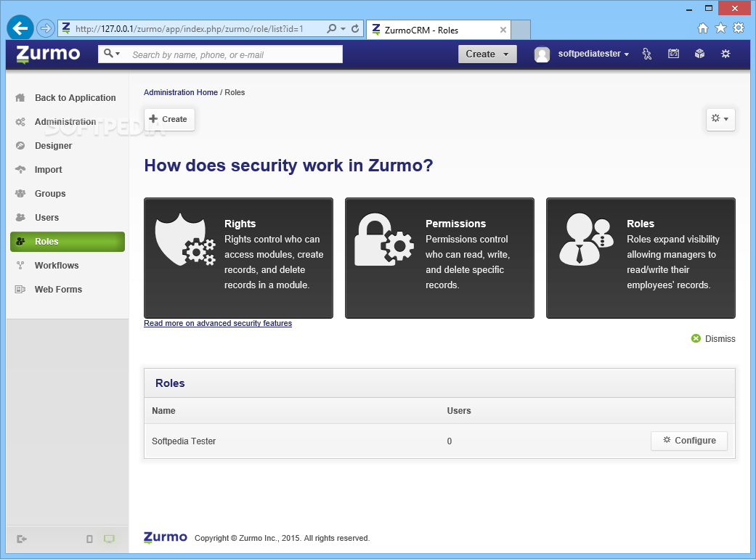Open the header settings gear icon

725,54
